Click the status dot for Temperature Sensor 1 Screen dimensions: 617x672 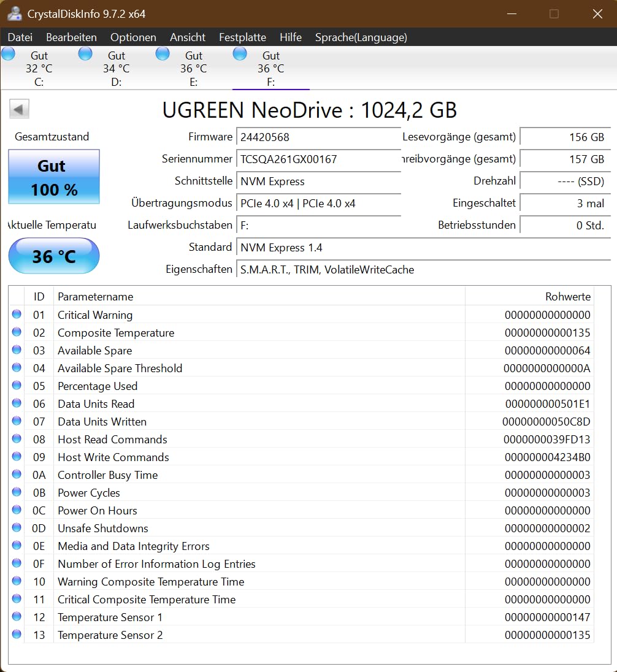[x=17, y=616]
